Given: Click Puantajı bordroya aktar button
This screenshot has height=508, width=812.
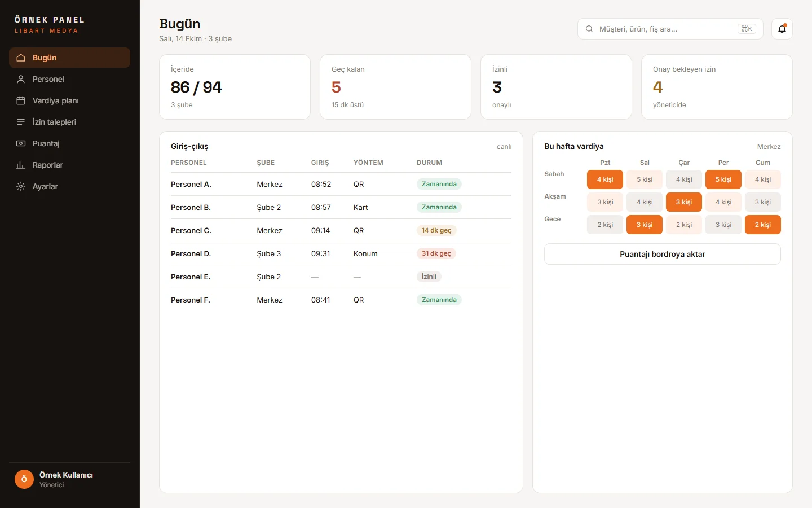Looking at the screenshot, I should click(663, 254).
